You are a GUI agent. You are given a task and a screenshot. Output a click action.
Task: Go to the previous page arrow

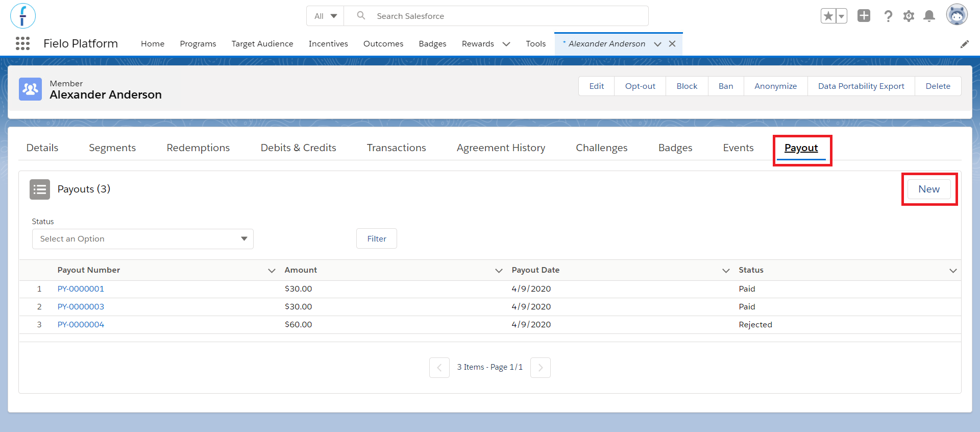coord(439,368)
